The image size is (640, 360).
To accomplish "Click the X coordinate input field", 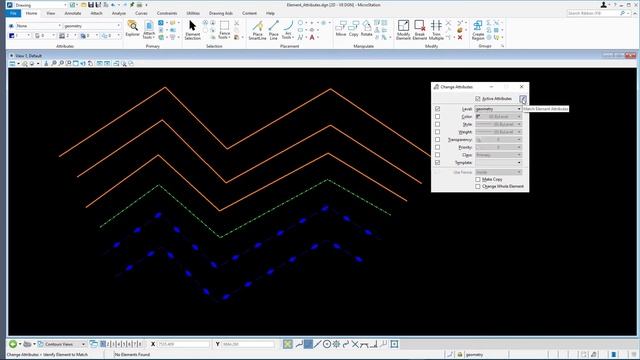I will click(x=184, y=344).
